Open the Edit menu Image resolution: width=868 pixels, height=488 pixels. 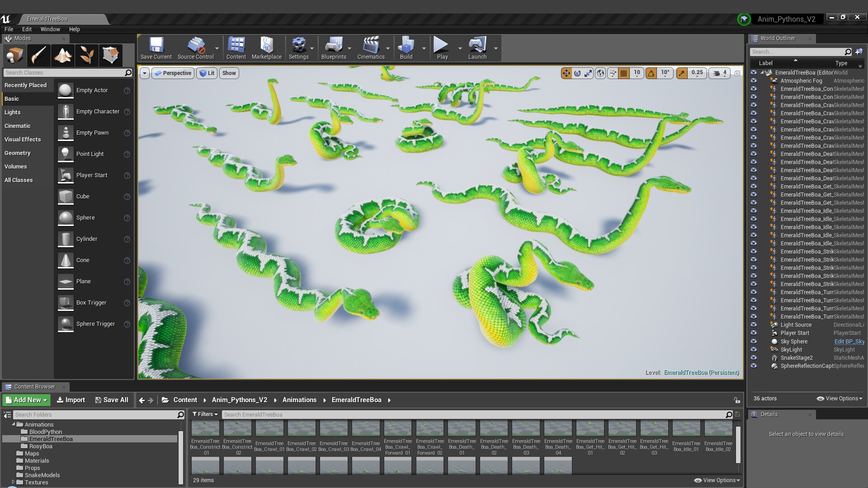[27, 29]
